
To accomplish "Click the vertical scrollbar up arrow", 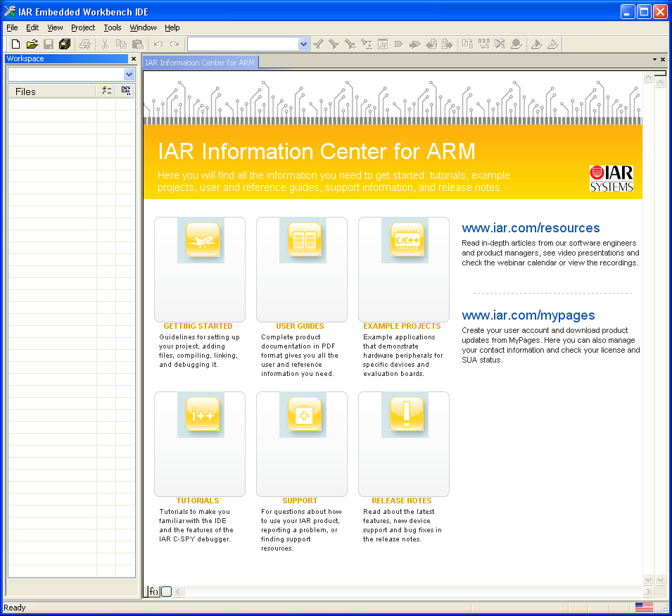I will pyautogui.click(x=649, y=77).
